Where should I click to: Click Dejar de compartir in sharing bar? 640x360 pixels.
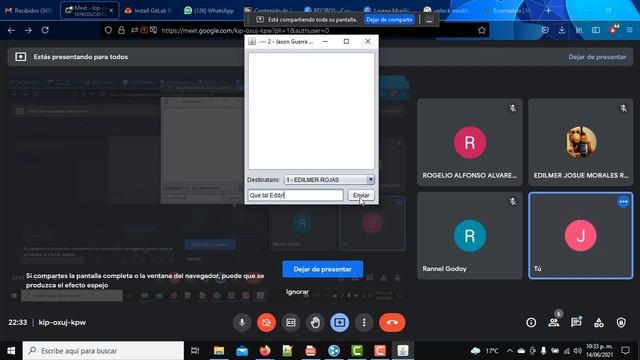point(389,19)
